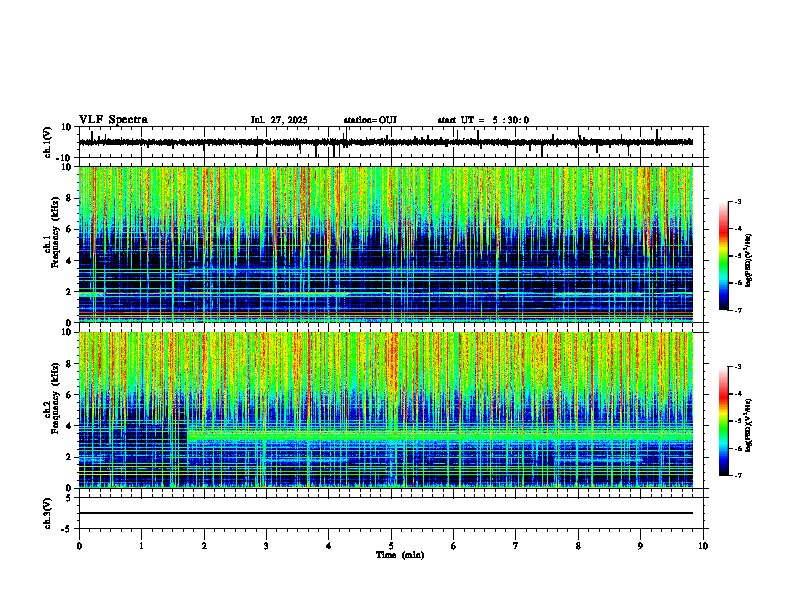Click the time axis tick label "9"
Image resolution: width=792 pixels, height=612 pixels.
point(640,546)
